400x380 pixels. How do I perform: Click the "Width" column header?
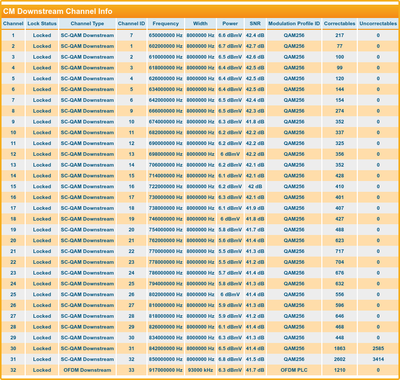coord(200,24)
